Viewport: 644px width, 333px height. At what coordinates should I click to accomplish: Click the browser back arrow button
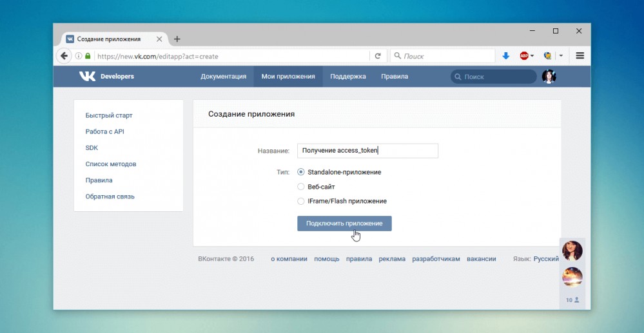63,56
